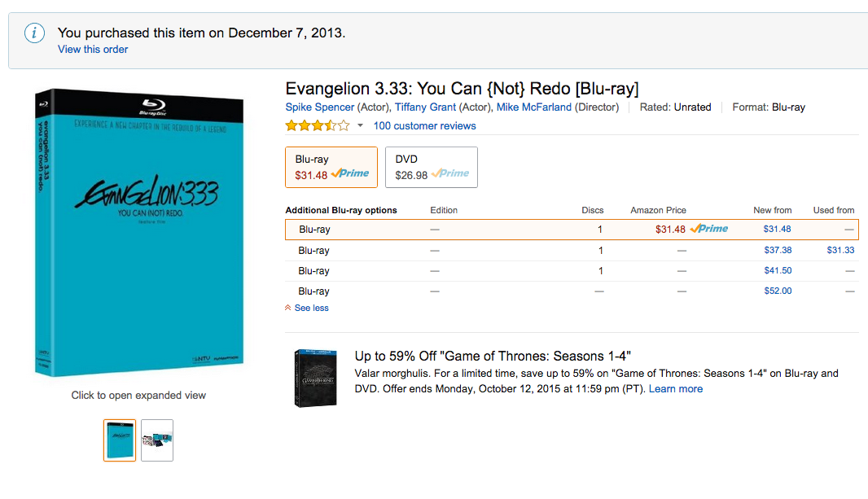Open Mike McFarland director page
The width and height of the screenshot is (868, 499).
533,107
